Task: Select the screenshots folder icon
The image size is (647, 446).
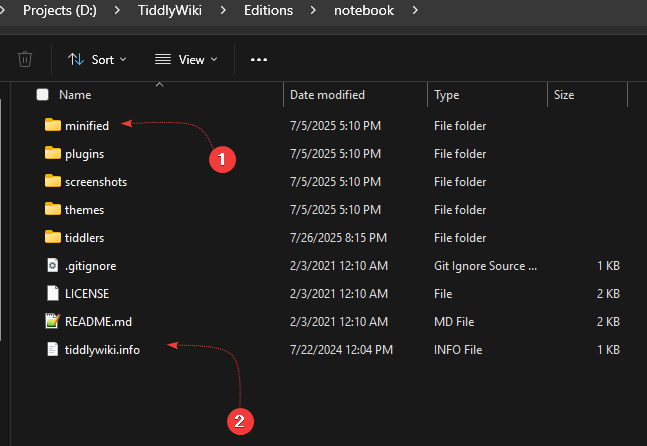Action: pyautogui.click(x=53, y=181)
